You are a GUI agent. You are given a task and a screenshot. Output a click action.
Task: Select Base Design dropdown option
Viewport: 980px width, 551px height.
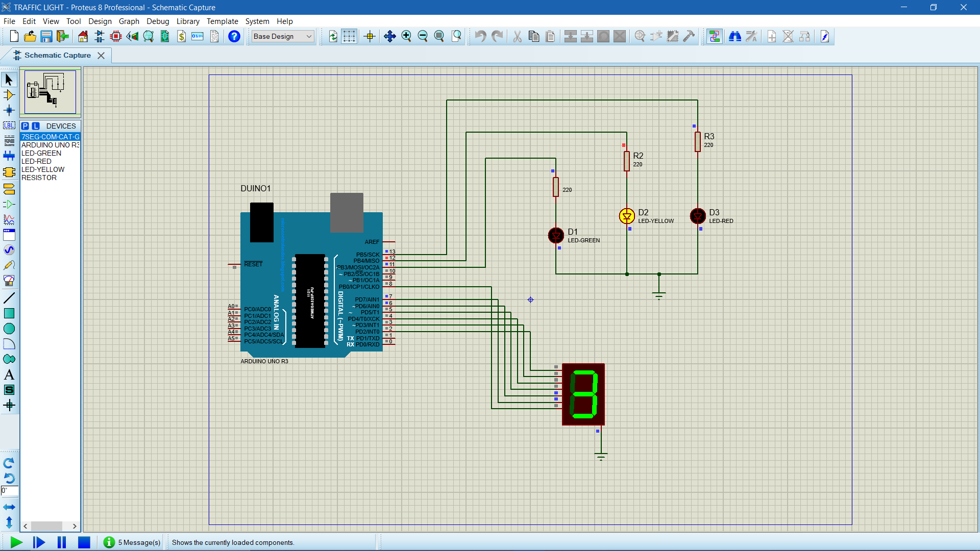tap(283, 36)
